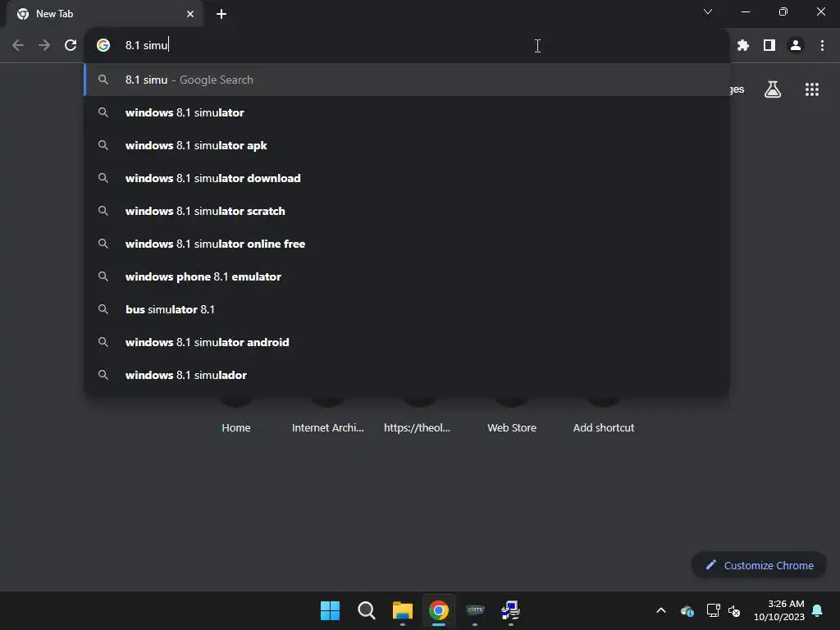
Task: Open the computer-setup app icon on taskbar
Action: click(511, 610)
